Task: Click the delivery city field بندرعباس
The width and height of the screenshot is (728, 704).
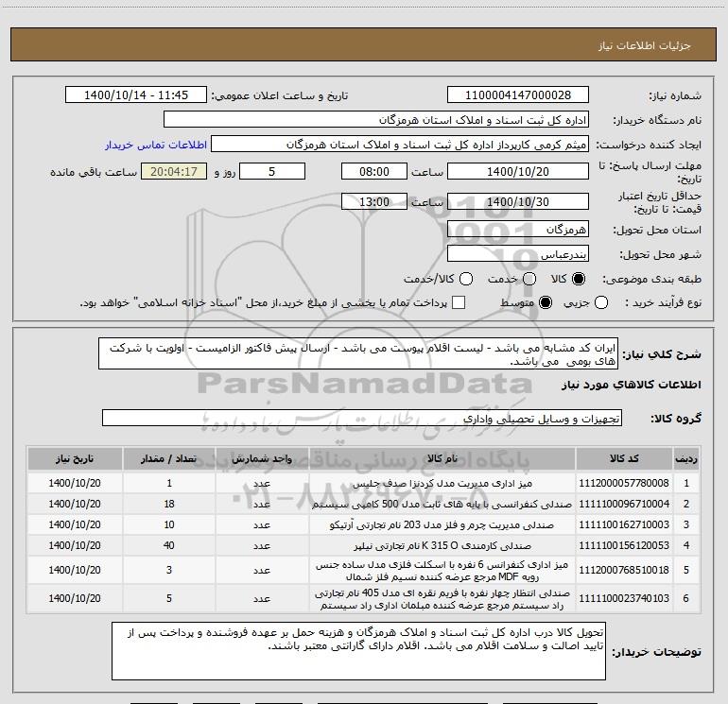Action: point(518,253)
